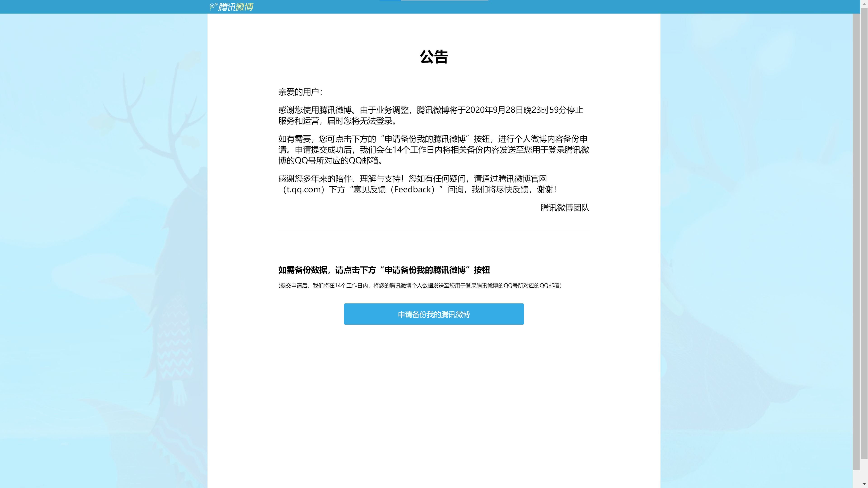Click the 公告 announcement heading

coord(434,56)
